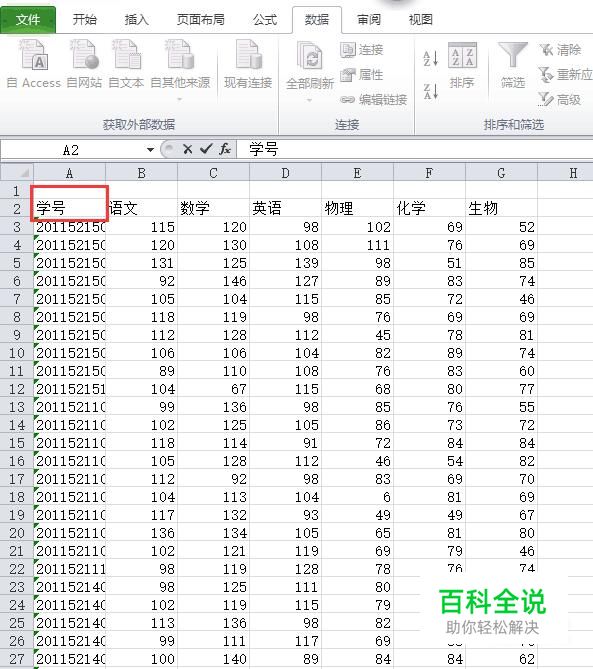Click the Insert Function fx icon
This screenshot has width=593, height=669.
225,149
